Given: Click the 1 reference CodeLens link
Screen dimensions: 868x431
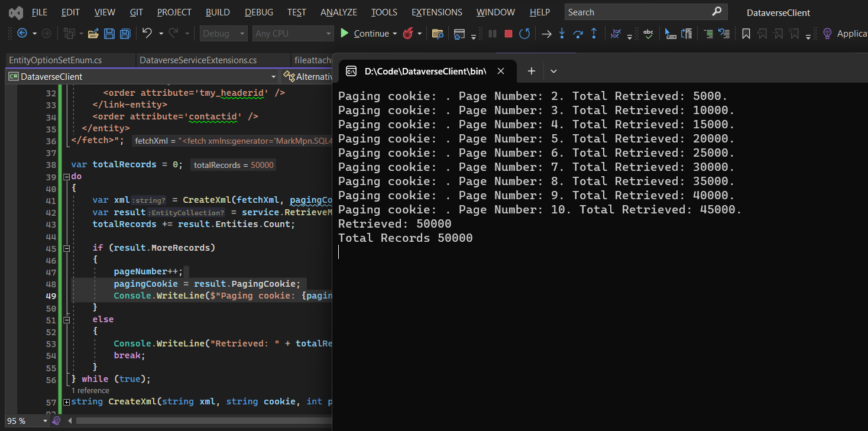Looking at the screenshot, I should 90,390.
